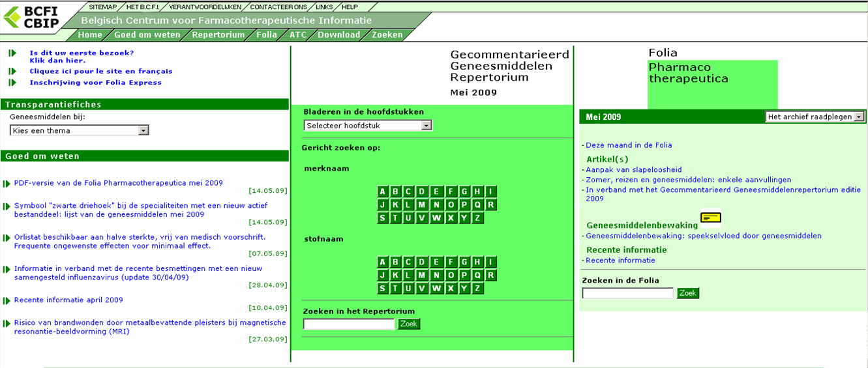Click arrow icon beside 'Orlistat beschikbaar' news item
868x368 pixels.
point(7,238)
